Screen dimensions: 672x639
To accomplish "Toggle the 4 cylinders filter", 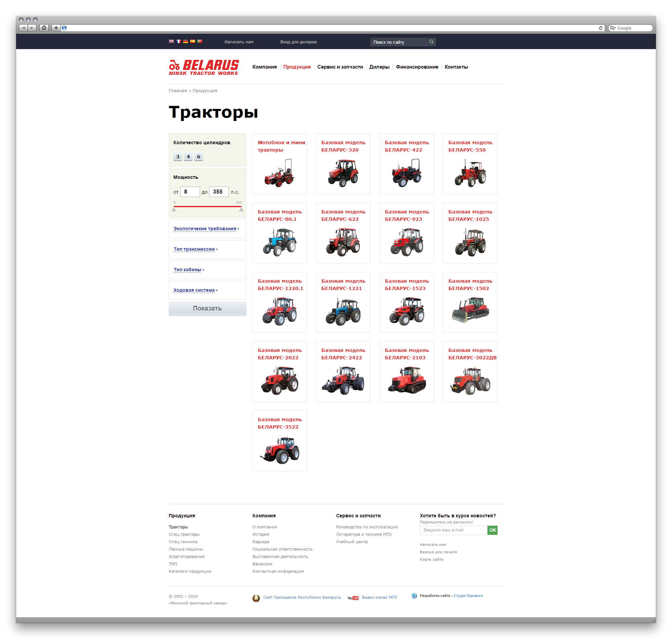I will point(188,157).
